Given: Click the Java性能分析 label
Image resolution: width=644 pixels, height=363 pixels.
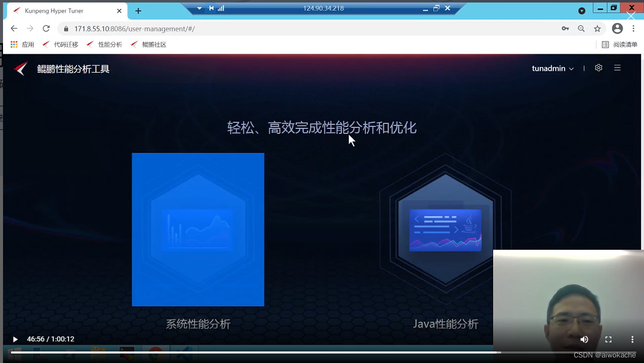Looking at the screenshot, I should coord(446,324).
